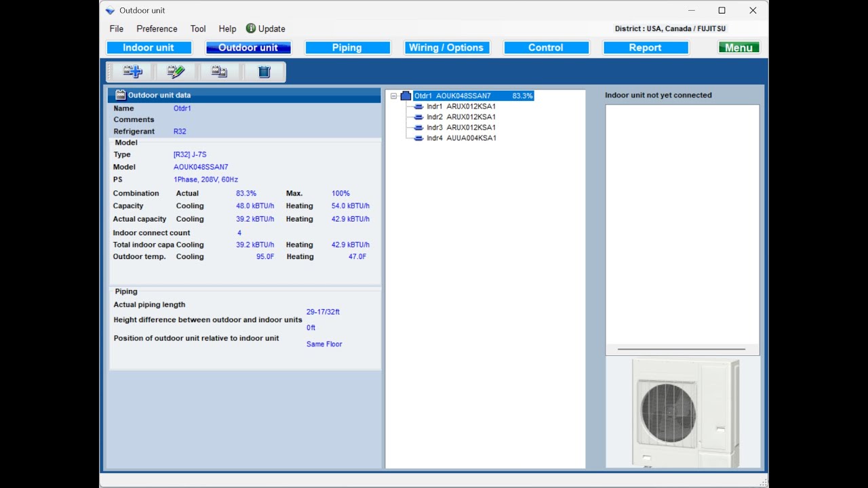Click the Add outdoor unit toolbar icon
Viewport: 868px width, 488px height.
132,72
